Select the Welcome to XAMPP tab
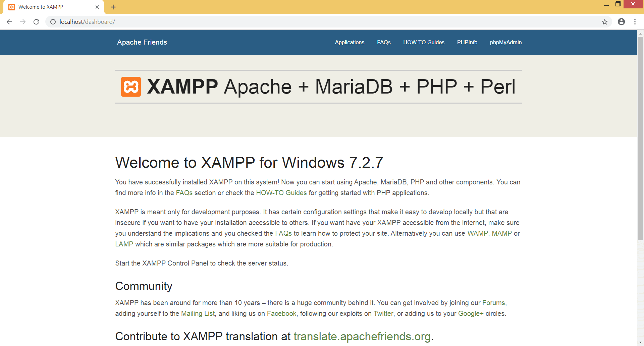Image resolution: width=644 pixels, height=346 pixels. click(x=54, y=7)
